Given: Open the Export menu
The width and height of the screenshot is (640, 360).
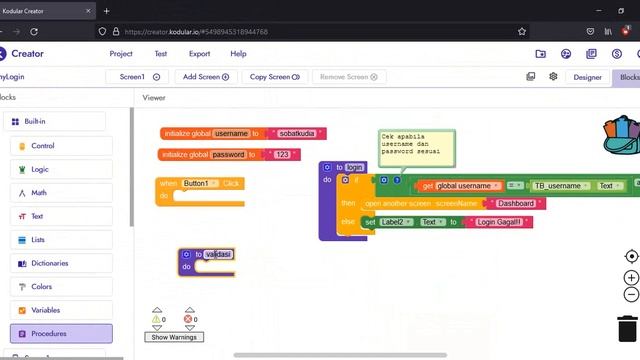Looking at the screenshot, I should [199, 53].
